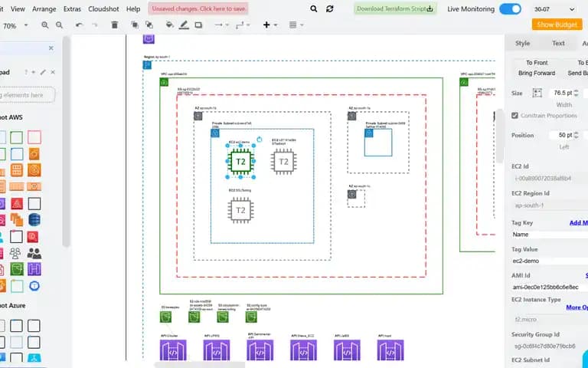Open the table grid dropdown
The width and height of the screenshot is (588, 368).
coord(296,25)
